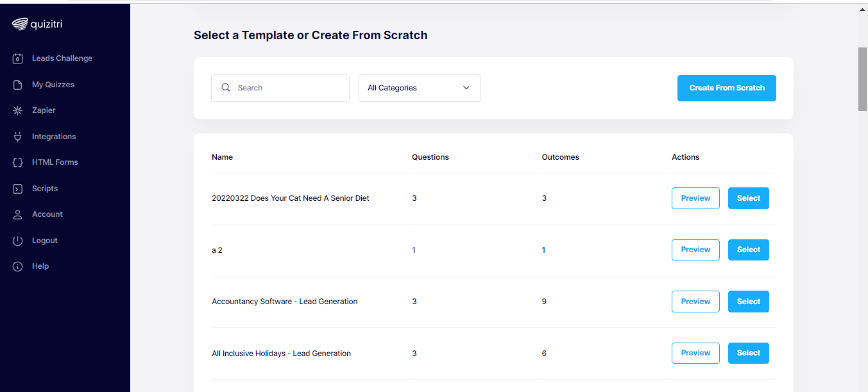Screen dimensions: 868x392
Task: Click the search magnifier icon
Action: 226,88
